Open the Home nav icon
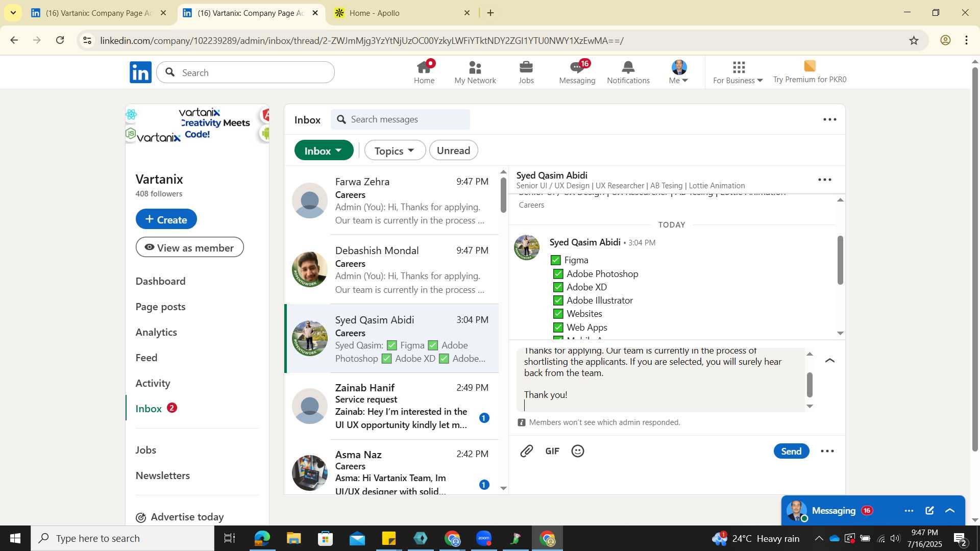 tap(424, 72)
